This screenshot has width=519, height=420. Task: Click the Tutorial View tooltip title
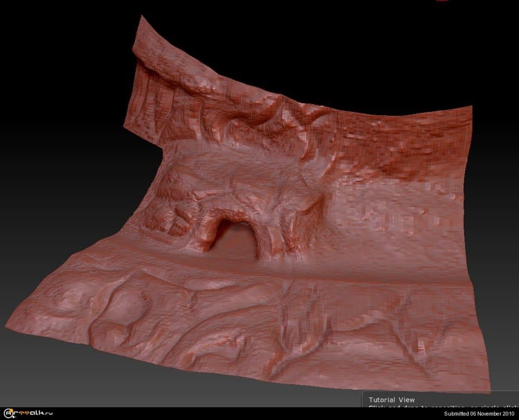(x=391, y=399)
